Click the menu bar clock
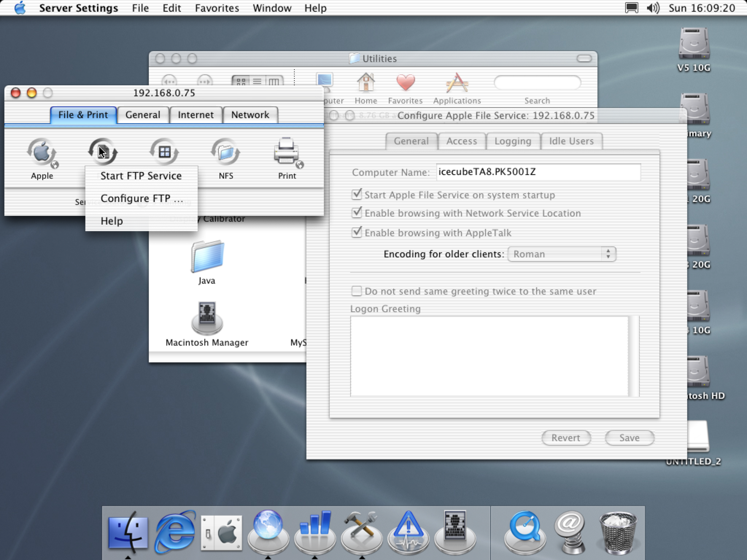The image size is (747, 560). coord(702,8)
